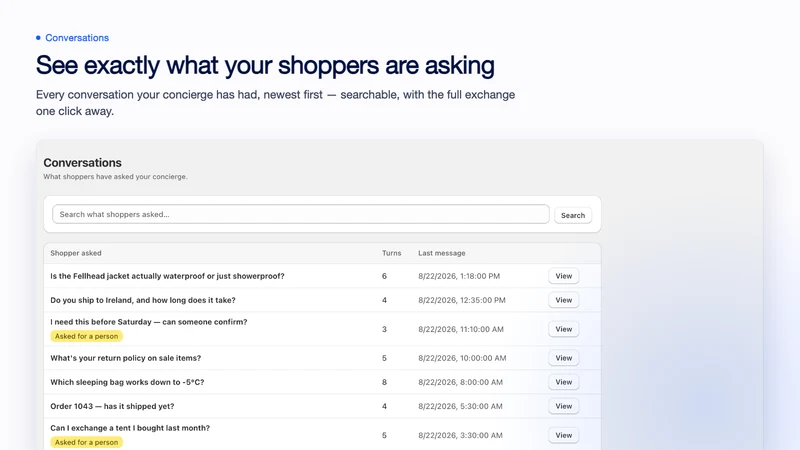Click 'What shoppers have asked your concierge.' subtitle
Viewport: 800px width, 450px height.
115,177
